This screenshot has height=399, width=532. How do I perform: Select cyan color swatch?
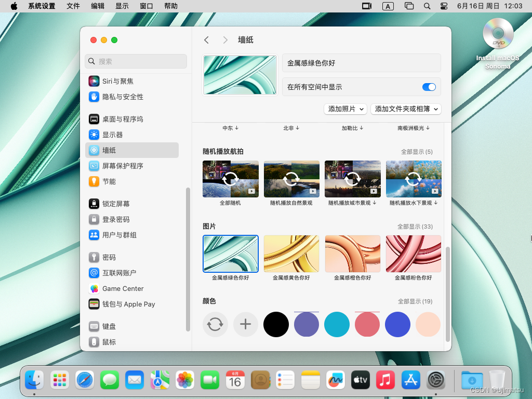(337, 324)
